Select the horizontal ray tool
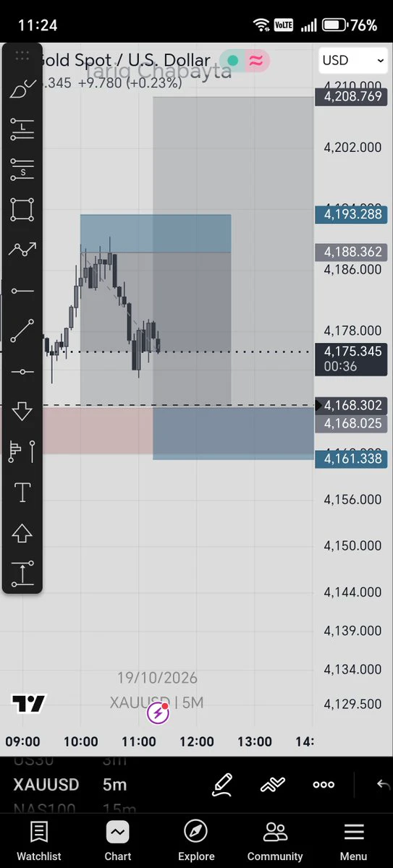The image size is (393, 868). [x=22, y=291]
